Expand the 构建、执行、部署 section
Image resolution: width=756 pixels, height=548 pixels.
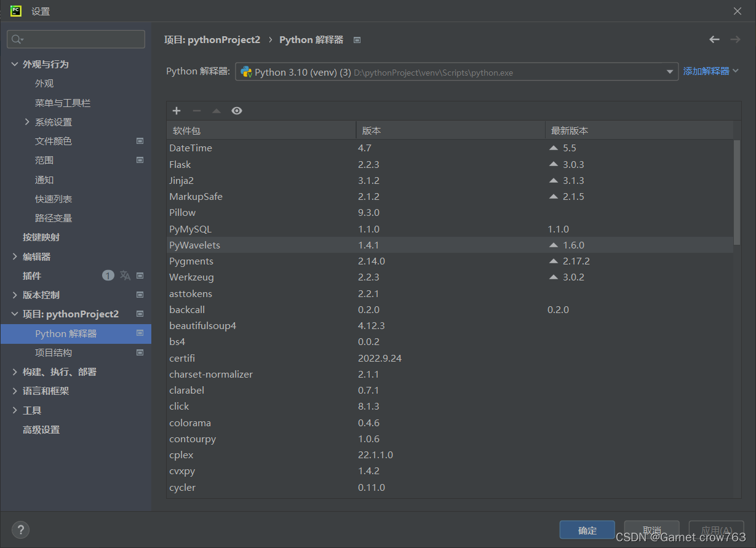pos(15,371)
